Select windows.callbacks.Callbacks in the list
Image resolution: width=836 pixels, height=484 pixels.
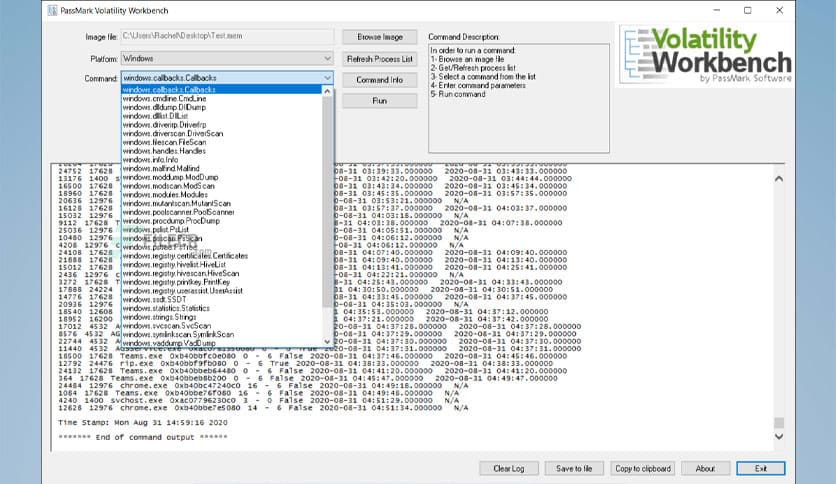click(221, 90)
